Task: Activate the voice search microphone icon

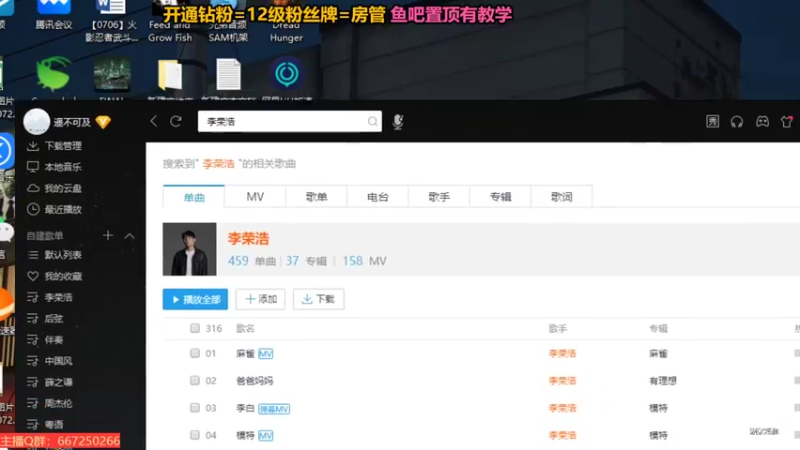Action: [x=398, y=121]
